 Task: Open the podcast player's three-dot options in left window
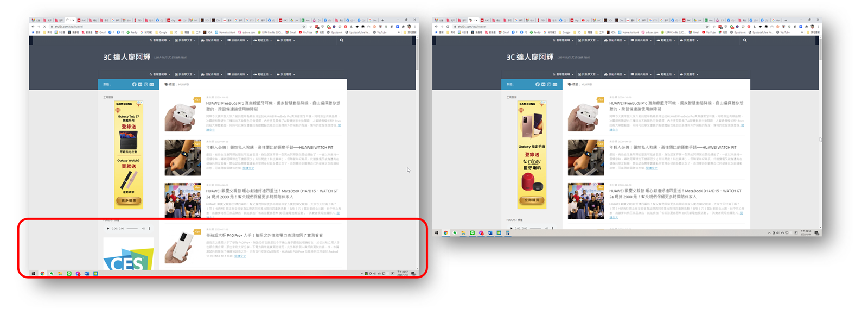point(150,229)
